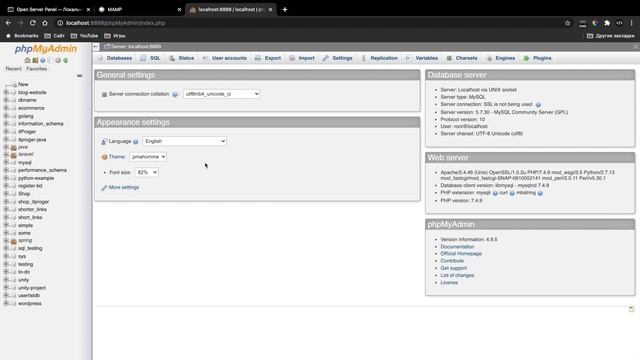Click the browser address bar URL

pyautogui.click(x=116, y=23)
